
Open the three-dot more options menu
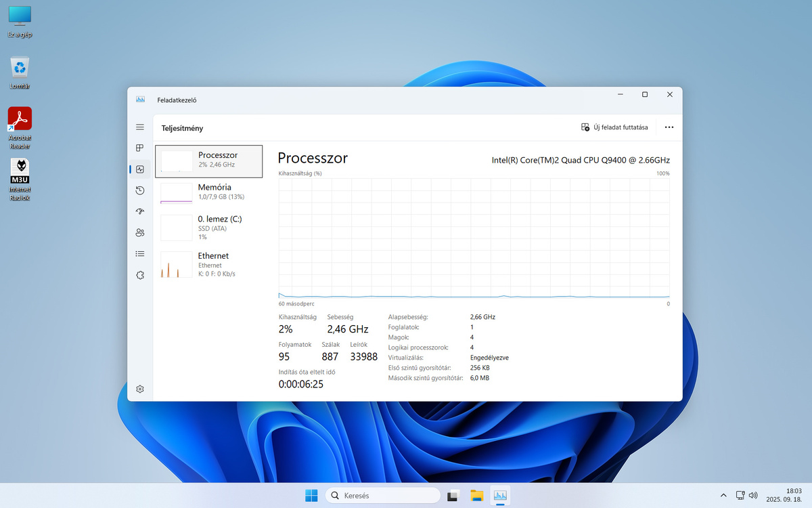point(669,127)
